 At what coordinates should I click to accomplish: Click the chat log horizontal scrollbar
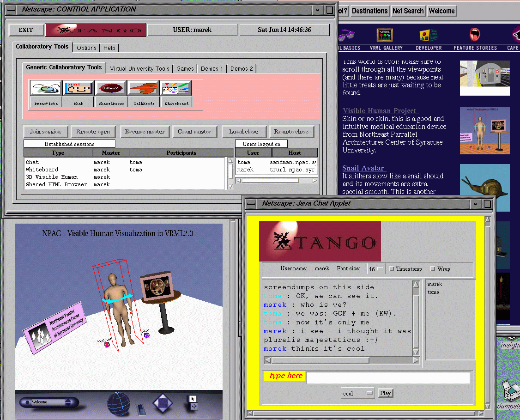coord(341,360)
